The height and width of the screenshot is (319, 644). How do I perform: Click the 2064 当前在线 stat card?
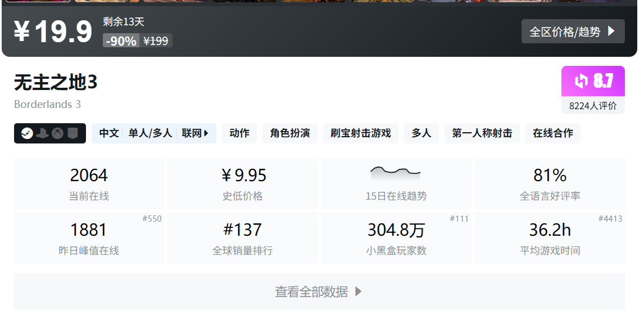coord(89,183)
